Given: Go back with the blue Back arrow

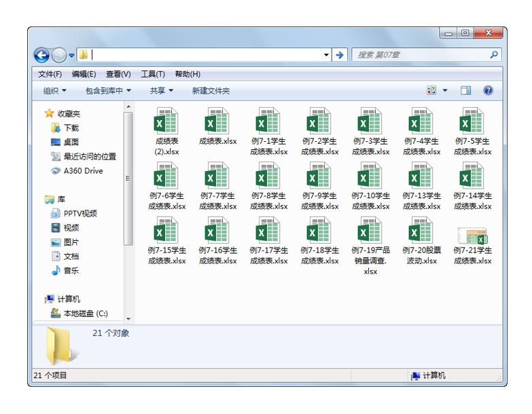Looking at the screenshot, I should tap(41, 55).
